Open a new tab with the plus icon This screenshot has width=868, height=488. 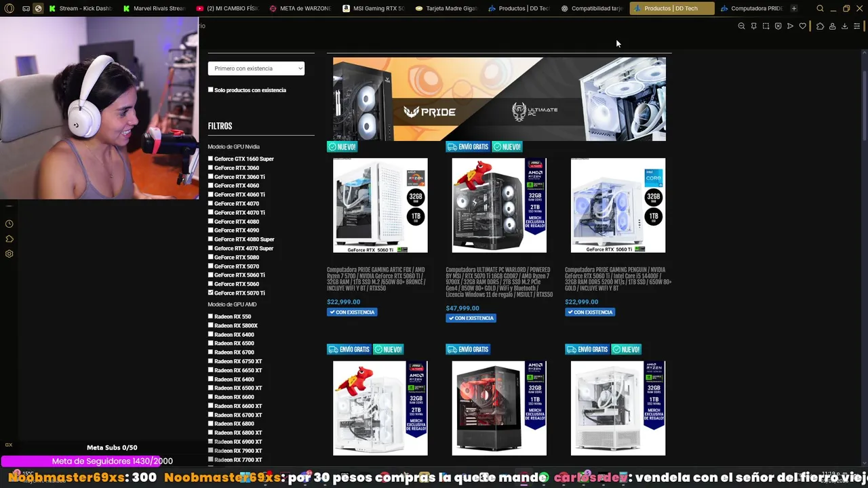[794, 8]
